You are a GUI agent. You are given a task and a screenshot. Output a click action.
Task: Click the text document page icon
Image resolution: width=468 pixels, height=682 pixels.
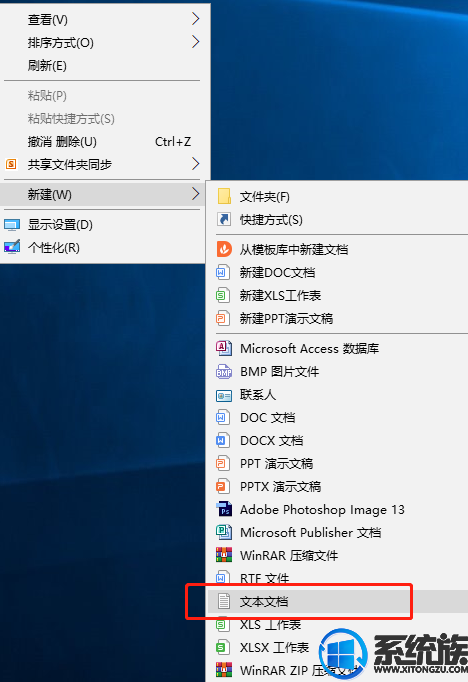(x=224, y=601)
